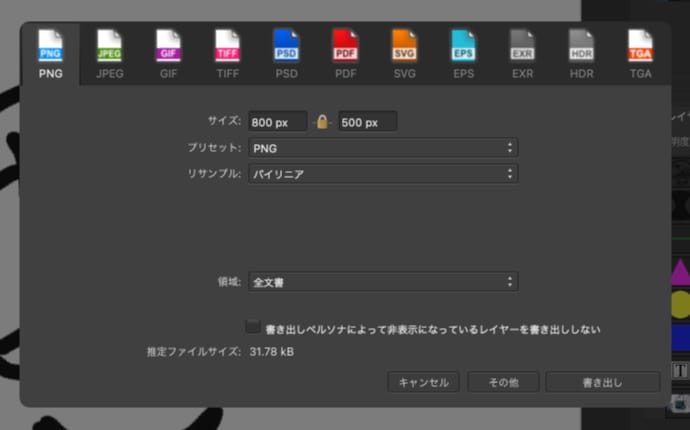Screen dimensions: 690x430
Task: Toggle the aspect ratio lock icon
Action: point(322,122)
